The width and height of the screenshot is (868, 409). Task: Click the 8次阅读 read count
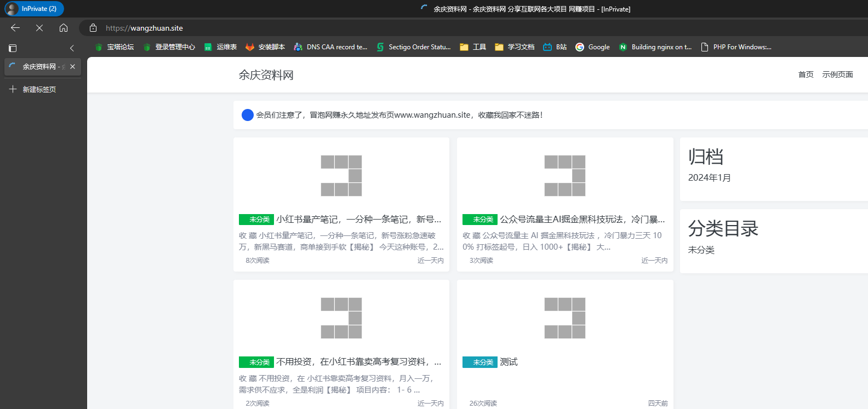click(258, 261)
